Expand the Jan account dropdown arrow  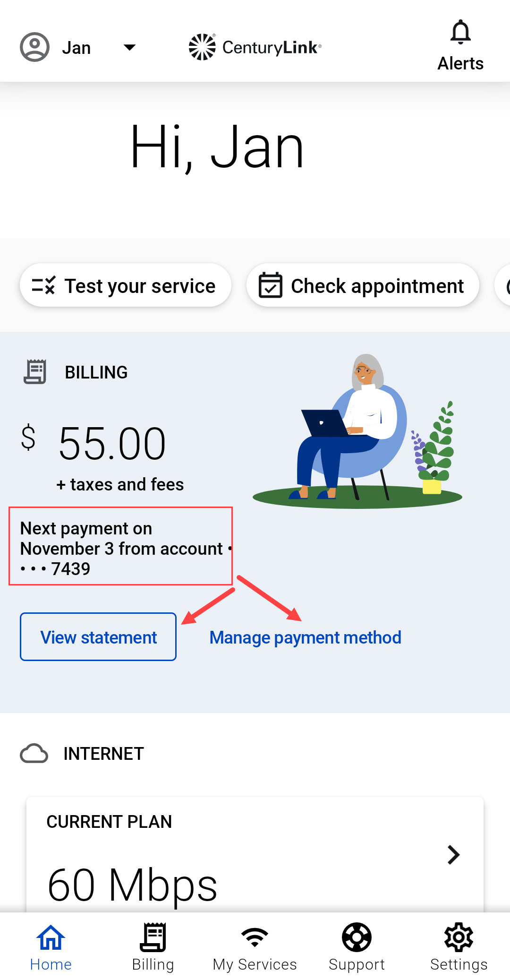[x=129, y=47]
